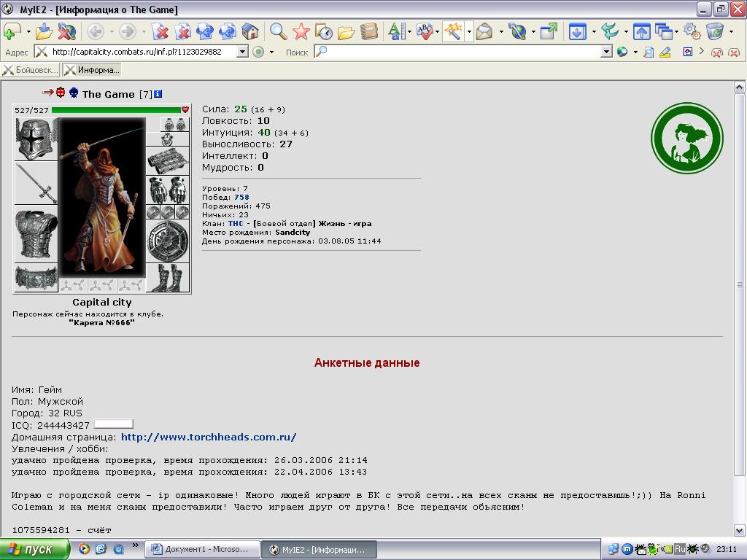The image size is (747, 560).
Task: Click the globe with red X icon
Action: point(66,31)
